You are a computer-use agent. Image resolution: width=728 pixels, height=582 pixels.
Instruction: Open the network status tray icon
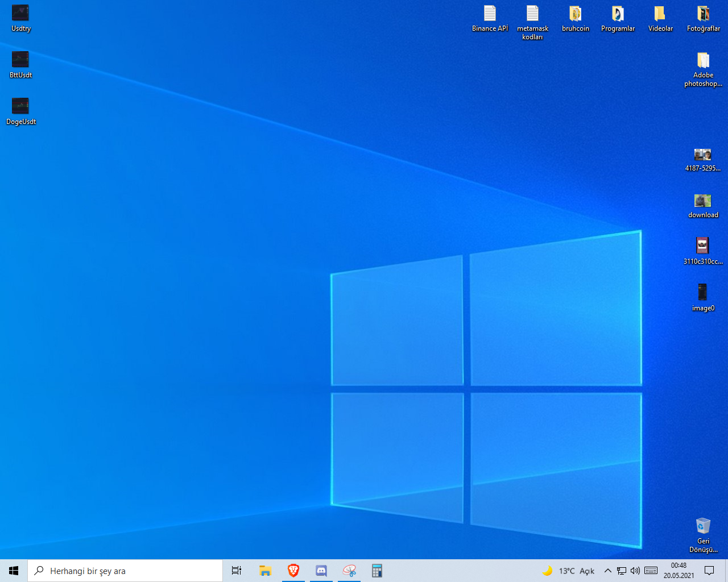pos(622,571)
